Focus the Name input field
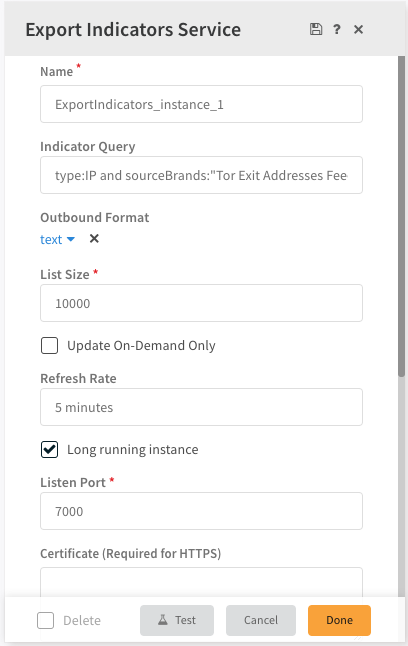Viewport: 408px width, 646px height. click(202, 104)
